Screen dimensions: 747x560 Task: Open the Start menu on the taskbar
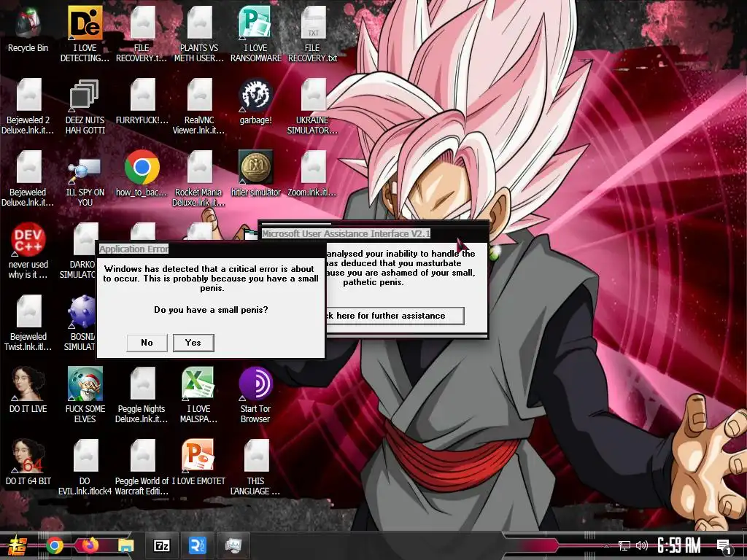click(18, 545)
